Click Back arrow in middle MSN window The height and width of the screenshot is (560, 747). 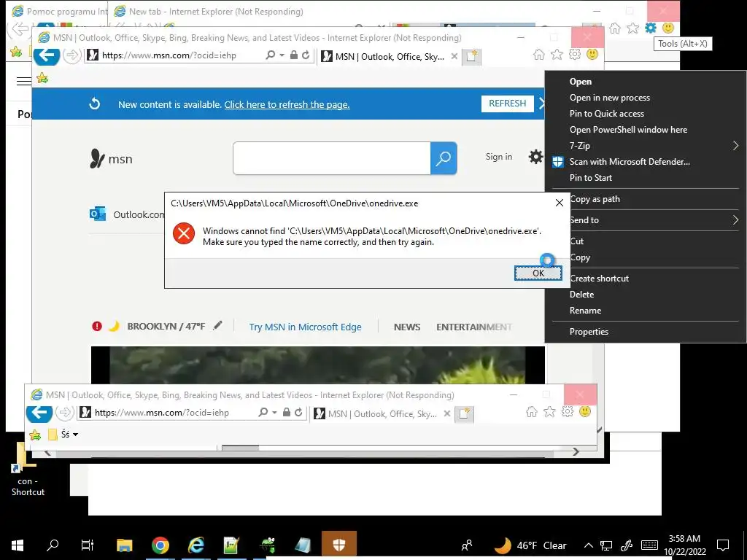46,55
